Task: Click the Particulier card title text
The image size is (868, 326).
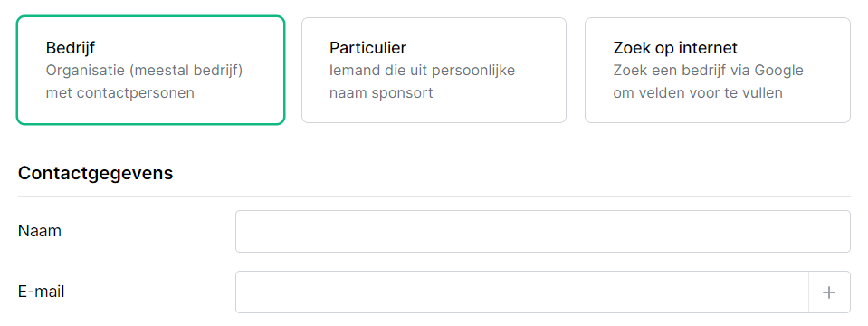Action: [367, 48]
